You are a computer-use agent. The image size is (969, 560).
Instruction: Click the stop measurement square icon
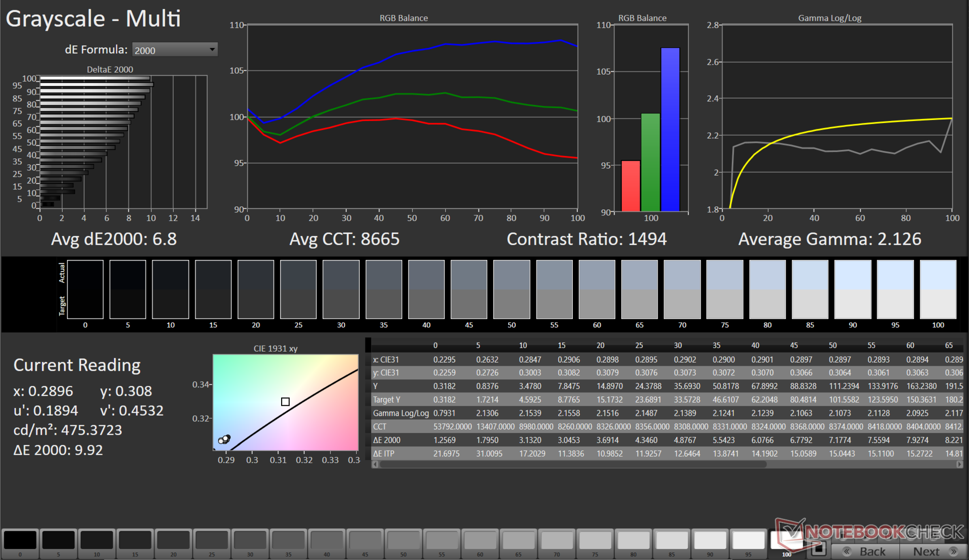tap(819, 548)
